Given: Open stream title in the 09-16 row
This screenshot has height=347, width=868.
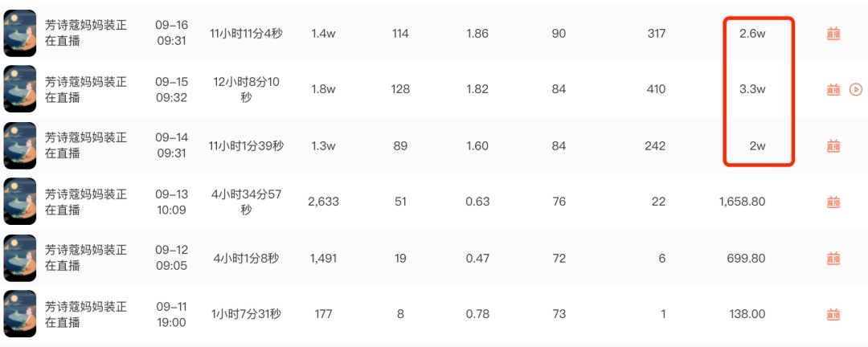Looking at the screenshot, I should pos(86,33).
